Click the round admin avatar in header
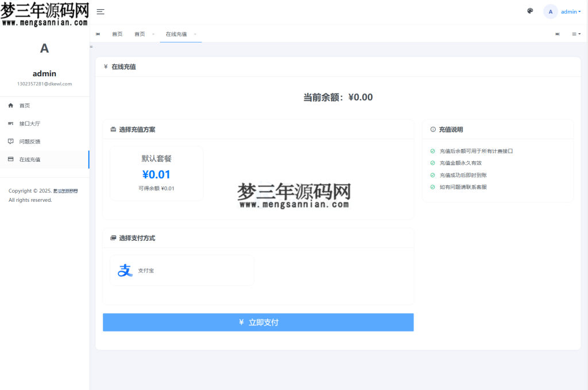Viewport: 588px width, 390px height. point(550,11)
